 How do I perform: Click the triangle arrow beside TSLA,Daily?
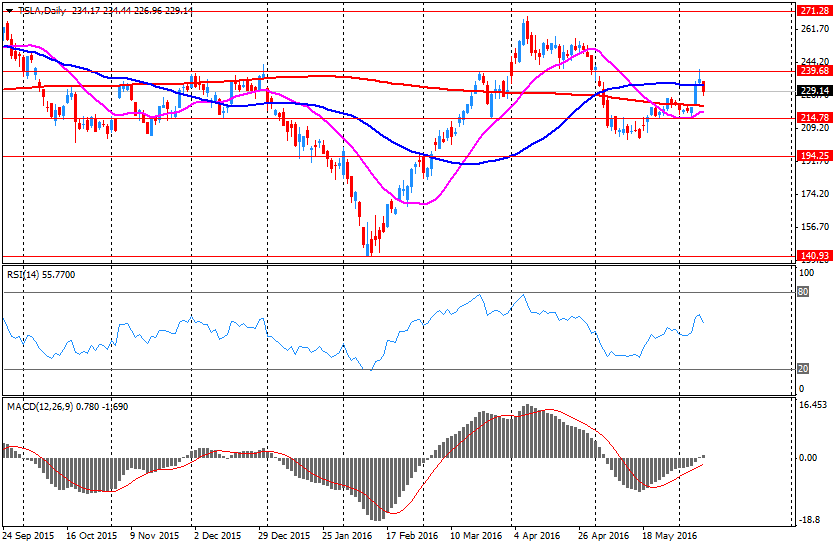9,11
